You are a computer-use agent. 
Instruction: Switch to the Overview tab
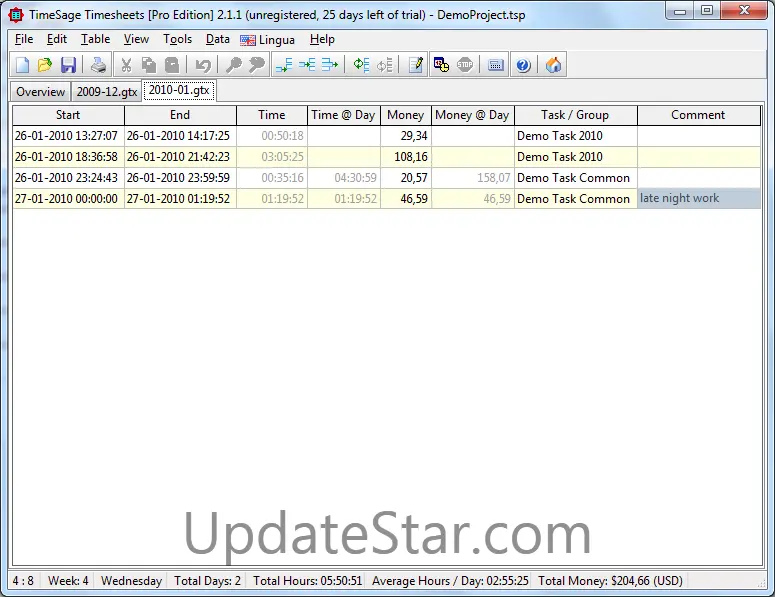coord(41,92)
